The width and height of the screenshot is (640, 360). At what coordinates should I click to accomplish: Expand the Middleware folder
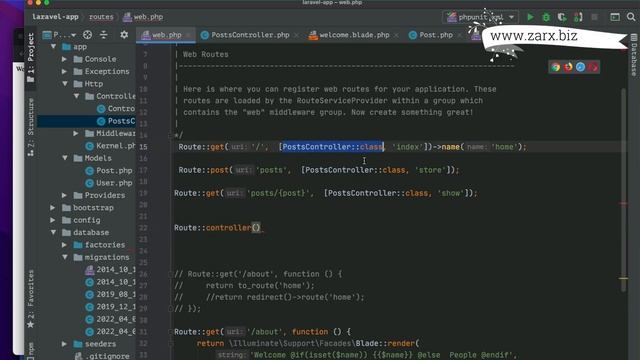[x=76, y=133]
